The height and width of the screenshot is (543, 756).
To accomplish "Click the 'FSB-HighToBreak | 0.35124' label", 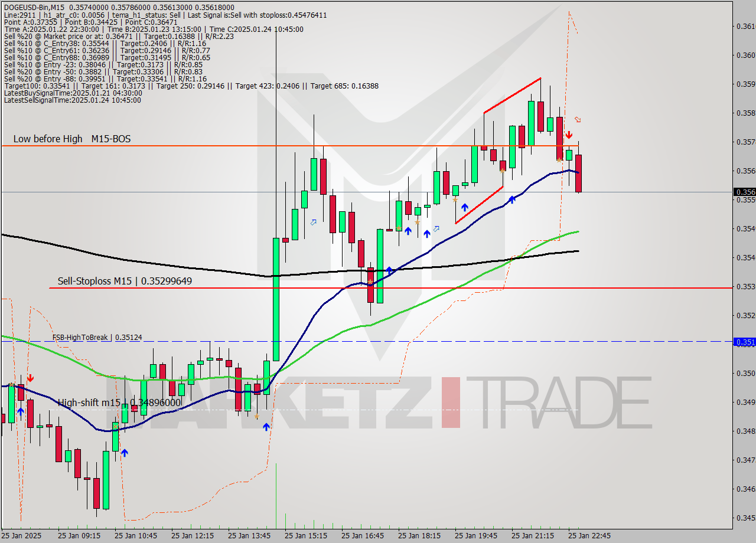I will [97, 337].
